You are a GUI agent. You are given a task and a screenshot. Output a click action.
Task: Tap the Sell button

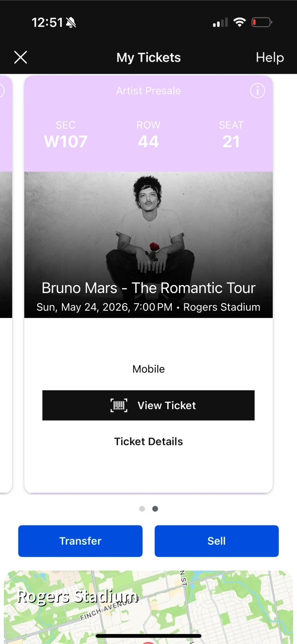pyautogui.click(x=216, y=541)
